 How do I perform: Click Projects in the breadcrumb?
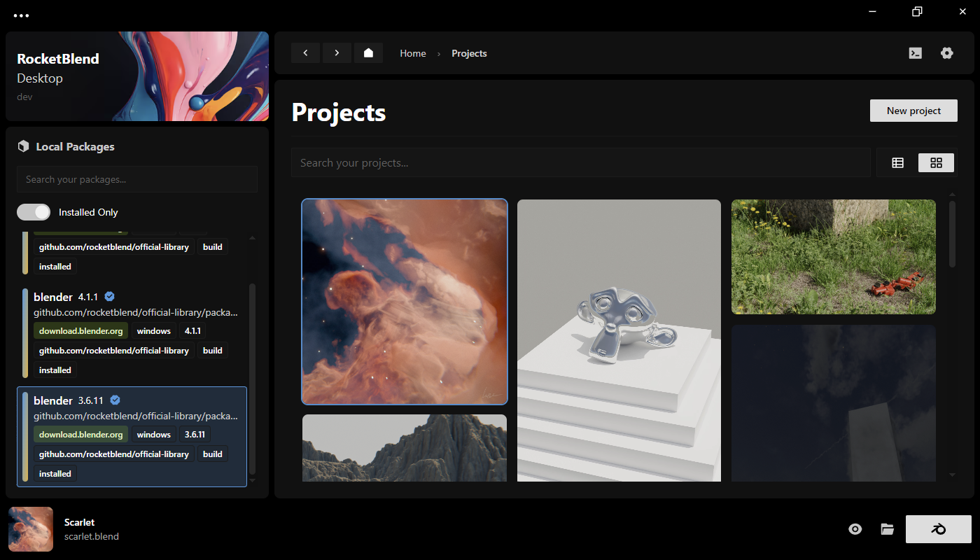point(469,53)
